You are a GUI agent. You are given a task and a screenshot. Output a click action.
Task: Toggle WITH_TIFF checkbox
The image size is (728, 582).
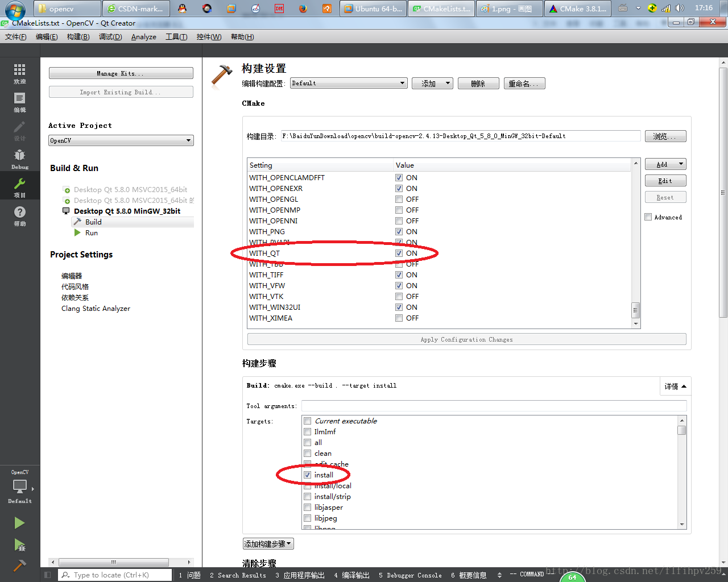(x=399, y=275)
